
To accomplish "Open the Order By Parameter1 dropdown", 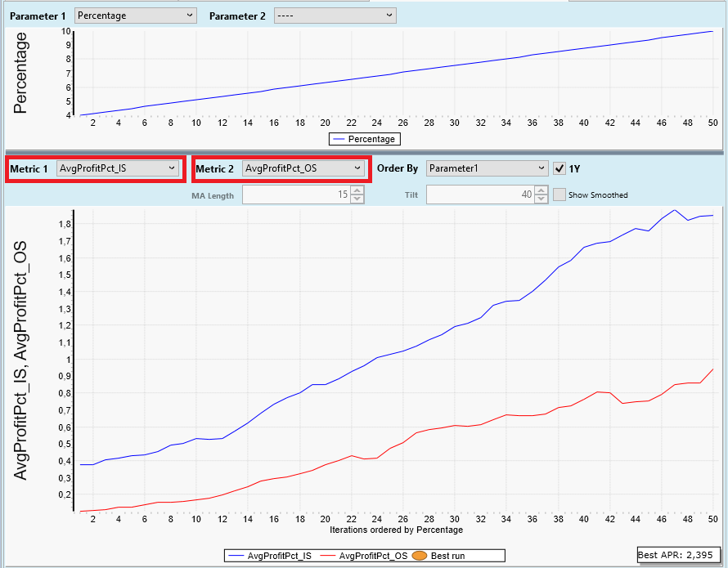I will 487,168.
